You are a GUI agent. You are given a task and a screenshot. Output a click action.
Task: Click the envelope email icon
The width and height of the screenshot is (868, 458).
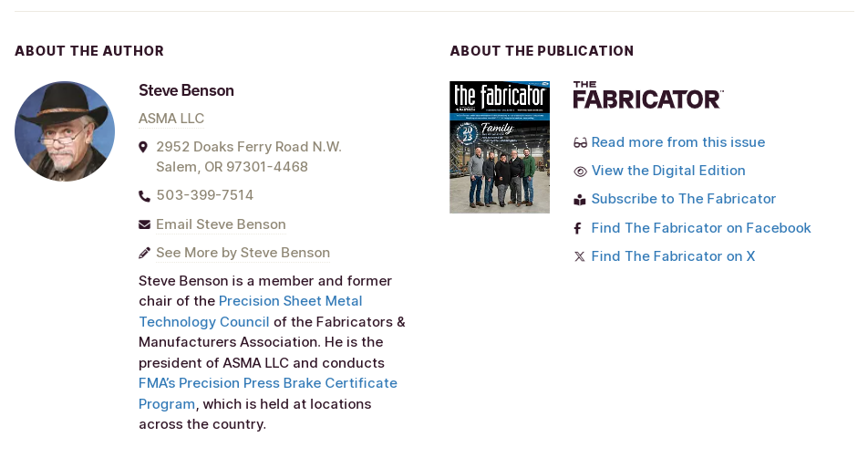pyautogui.click(x=144, y=224)
